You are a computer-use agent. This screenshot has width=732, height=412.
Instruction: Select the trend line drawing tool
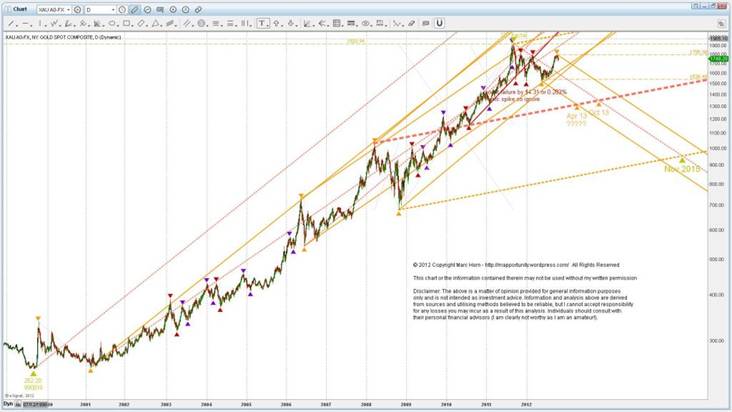10,23
